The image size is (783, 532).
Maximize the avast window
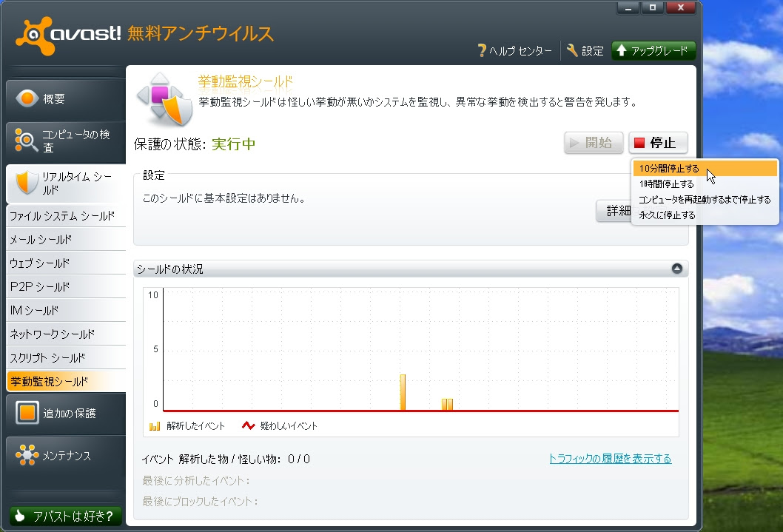(x=652, y=7)
